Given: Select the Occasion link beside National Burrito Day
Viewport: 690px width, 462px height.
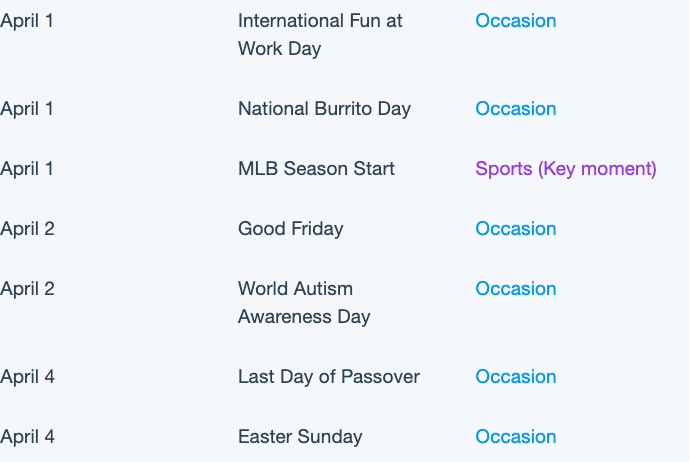Looking at the screenshot, I should point(516,109).
